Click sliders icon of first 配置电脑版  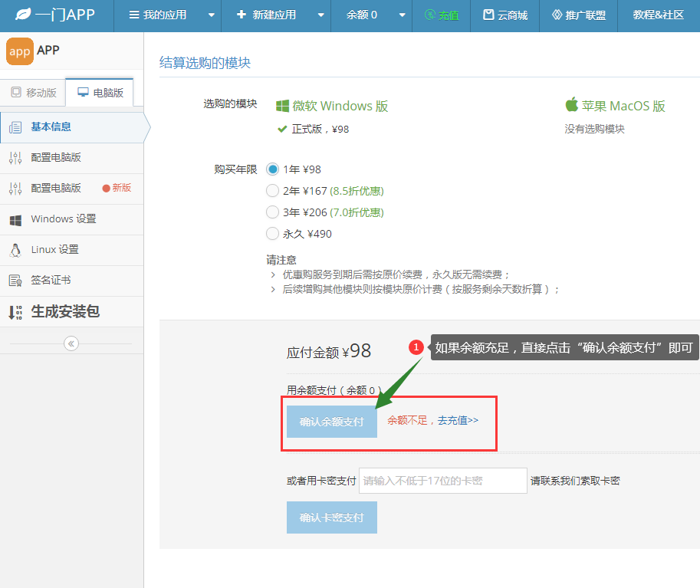pyautogui.click(x=15, y=158)
